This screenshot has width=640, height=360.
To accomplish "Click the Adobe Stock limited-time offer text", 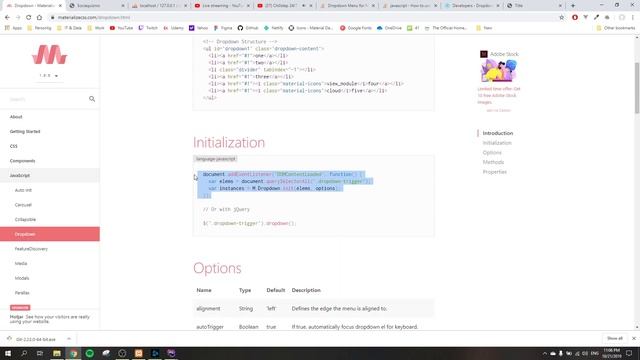I will (499, 96).
